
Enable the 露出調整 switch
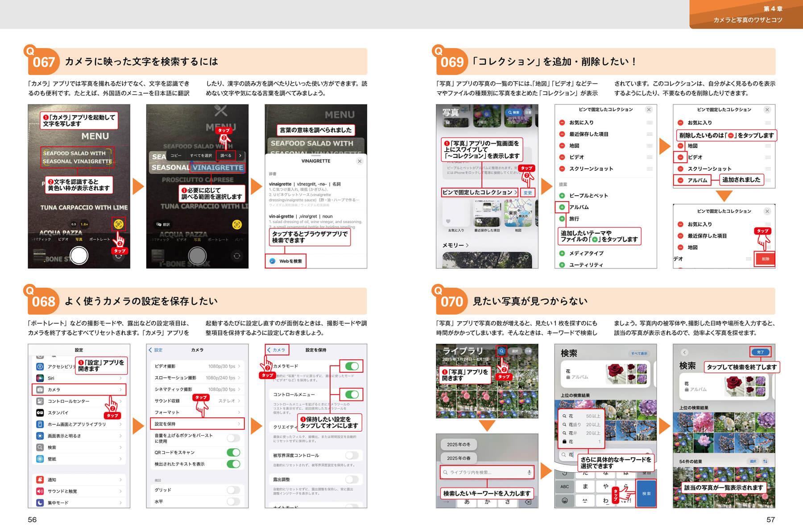(x=352, y=479)
